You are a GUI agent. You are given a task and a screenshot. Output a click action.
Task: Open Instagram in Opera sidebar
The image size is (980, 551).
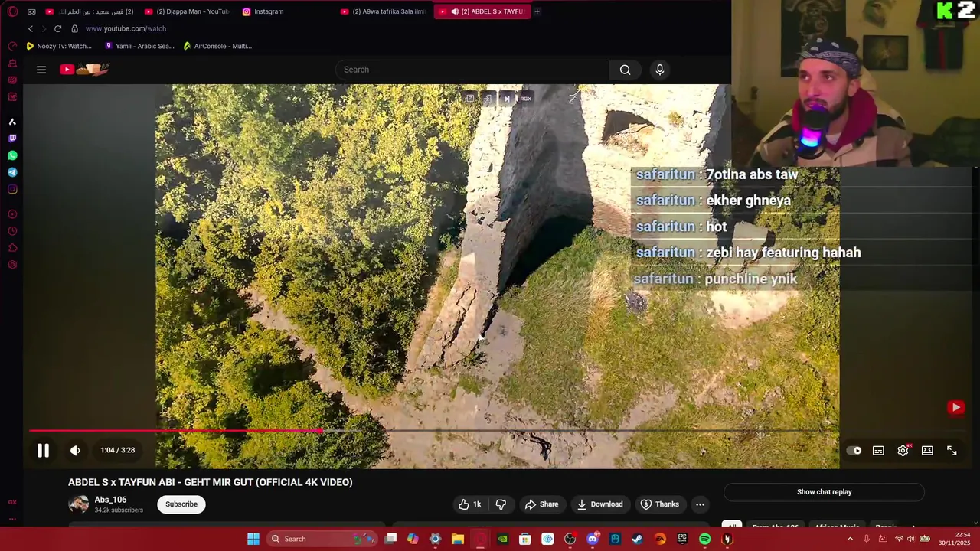point(12,189)
